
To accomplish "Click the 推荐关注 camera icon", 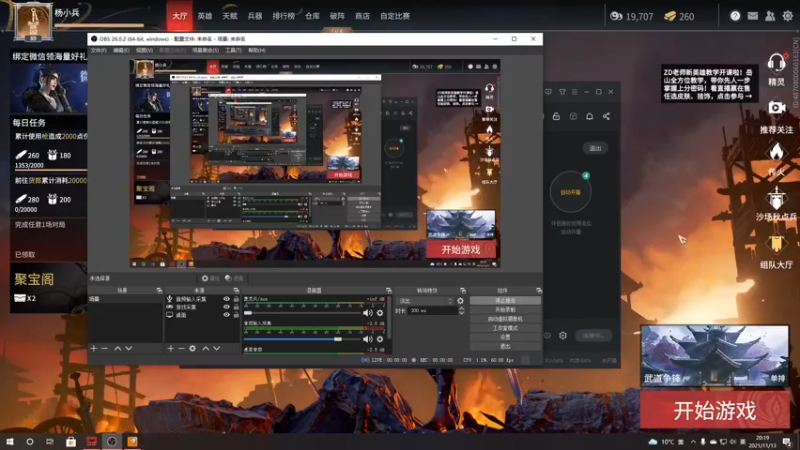I will coord(777,108).
